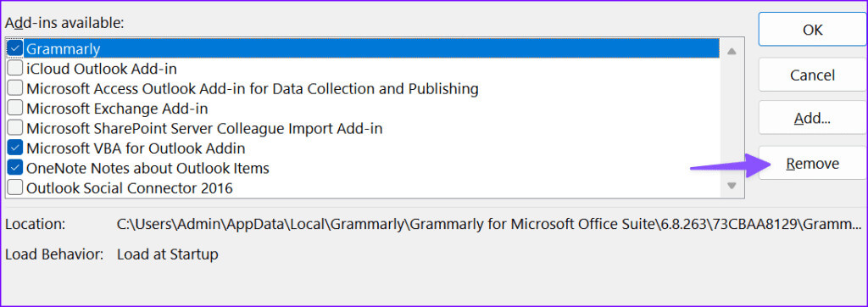The width and height of the screenshot is (868, 307).
Task: Uncheck the Grammarly add-in checkbox
Action: [x=15, y=49]
